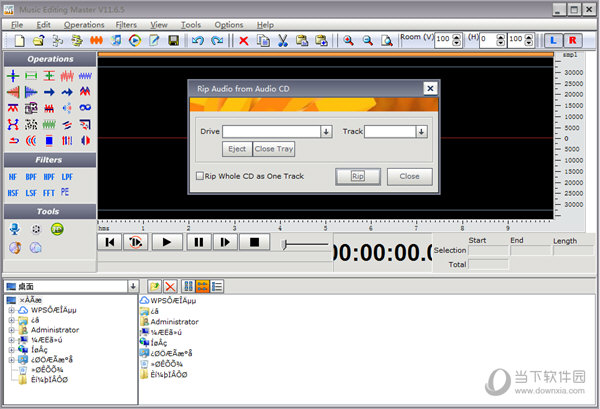Expand the Administrator tree node
Screen dimensions: 600x409
click(11, 330)
